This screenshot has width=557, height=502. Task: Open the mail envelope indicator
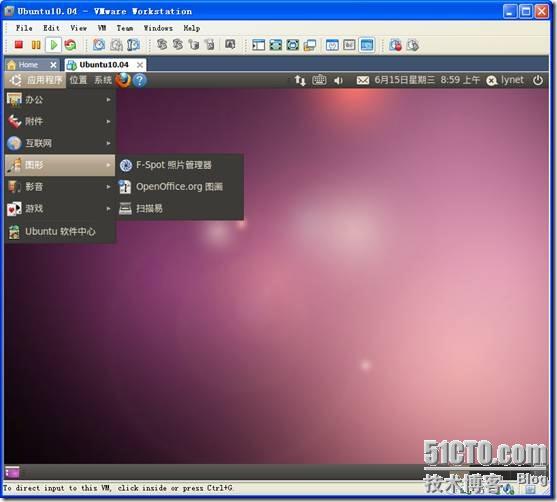click(x=363, y=81)
